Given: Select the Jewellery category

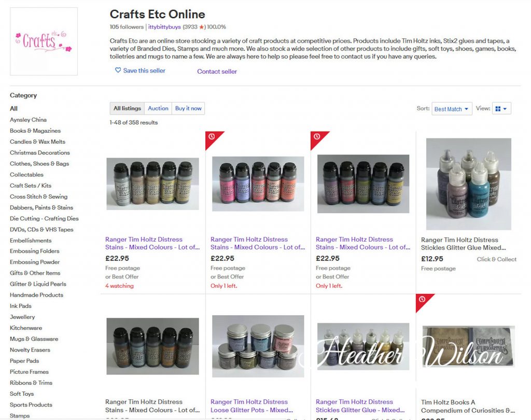Looking at the screenshot, I should click(22, 317).
